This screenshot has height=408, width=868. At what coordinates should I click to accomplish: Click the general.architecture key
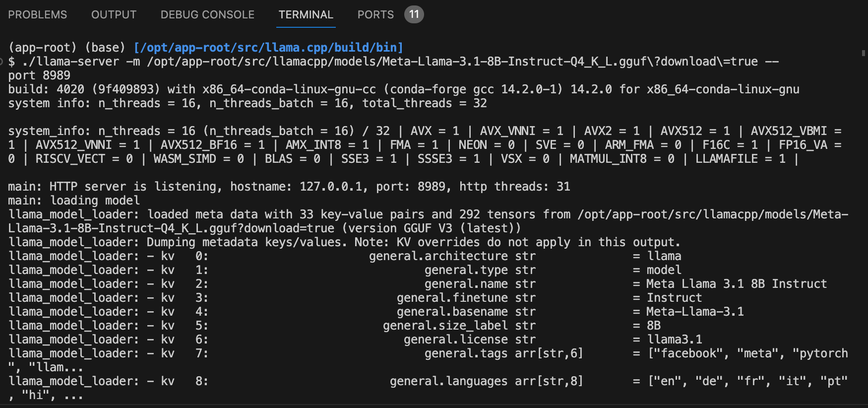click(438, 256)
